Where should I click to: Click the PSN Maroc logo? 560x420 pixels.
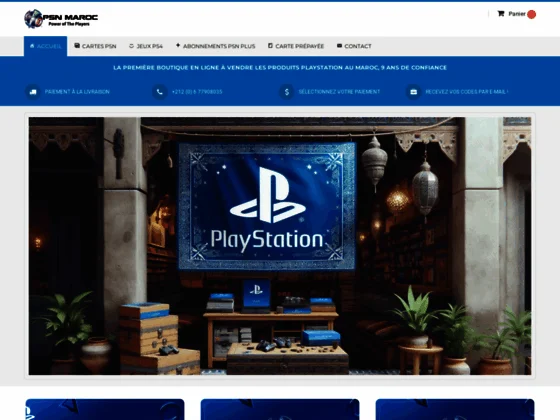pos(61,19)
